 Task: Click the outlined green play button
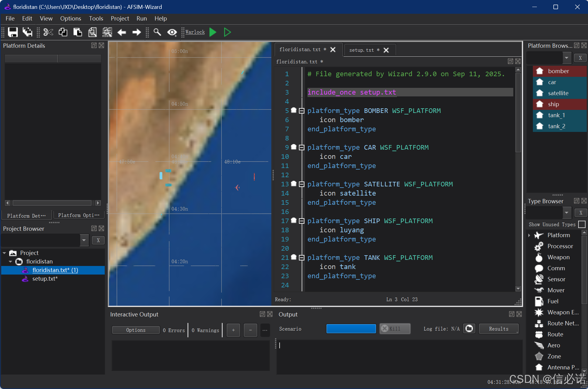pos(227,32)
